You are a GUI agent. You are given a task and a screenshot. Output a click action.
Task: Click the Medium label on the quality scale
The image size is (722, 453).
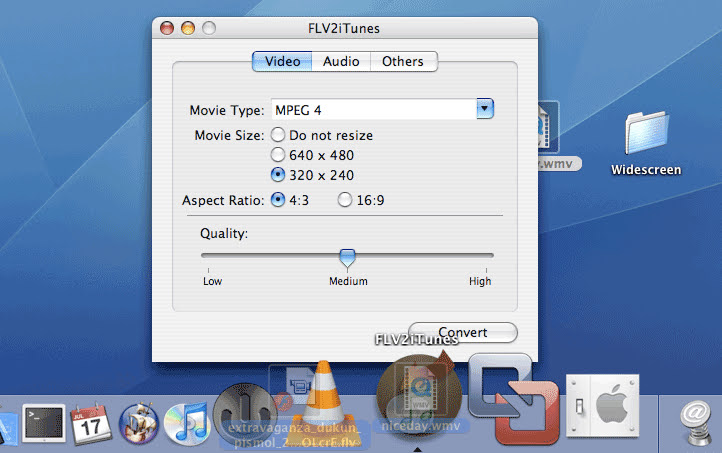(x=348, y=281)
